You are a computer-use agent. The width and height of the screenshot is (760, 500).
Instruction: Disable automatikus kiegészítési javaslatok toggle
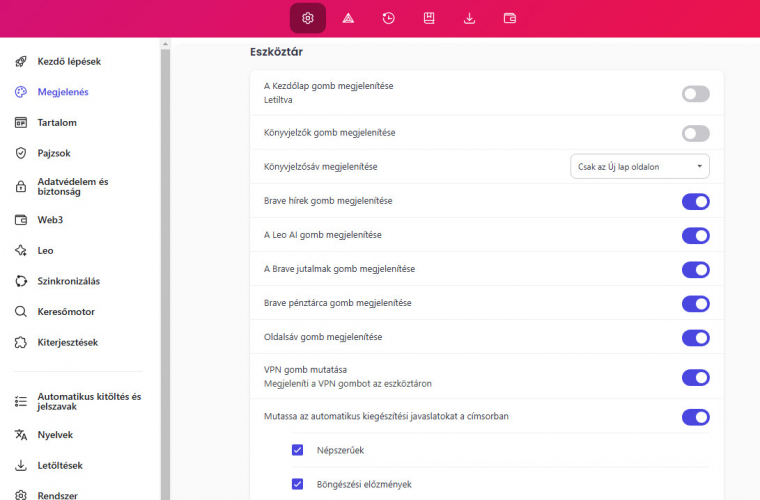pyautogui.click(x=696, y=417)
